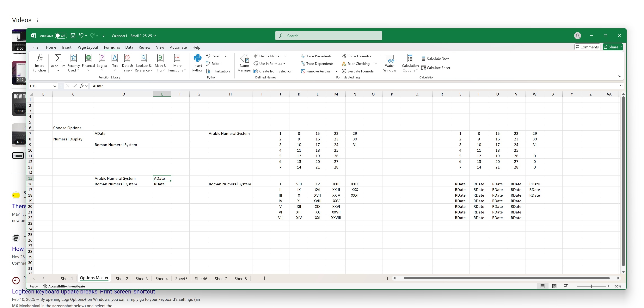644x308 pixels.
Task: Click the Search box in title bar
Action: (328, 36)
